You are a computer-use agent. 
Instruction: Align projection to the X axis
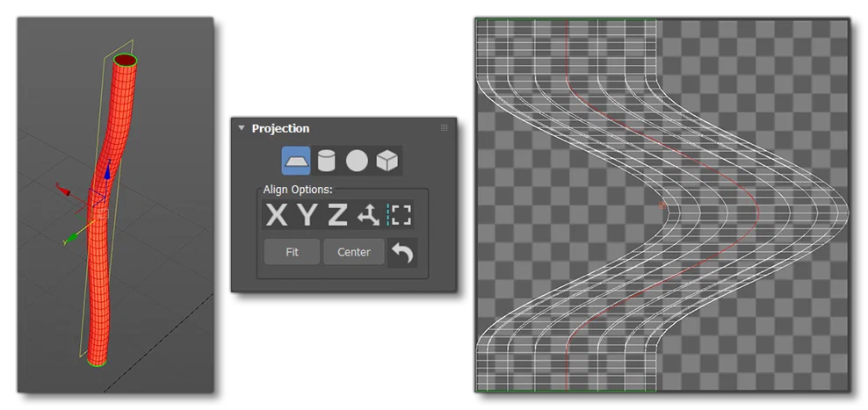(x=277, y=215)
